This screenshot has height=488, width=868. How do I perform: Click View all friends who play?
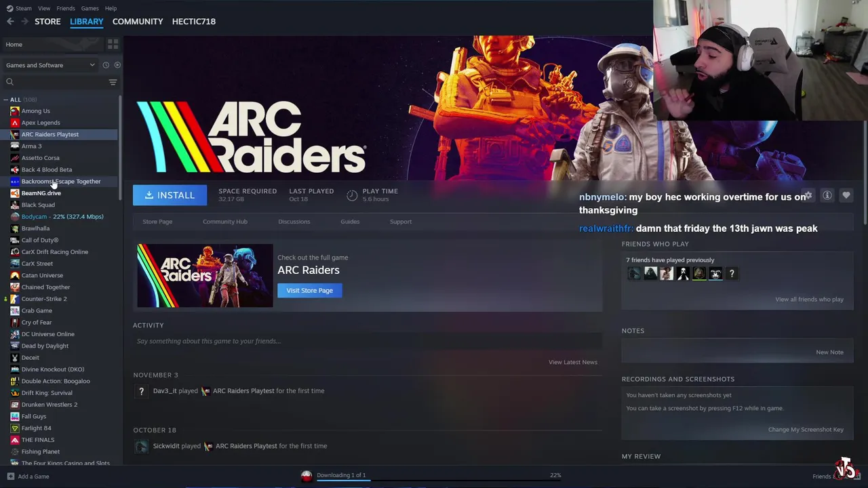(x=810, y=300)
